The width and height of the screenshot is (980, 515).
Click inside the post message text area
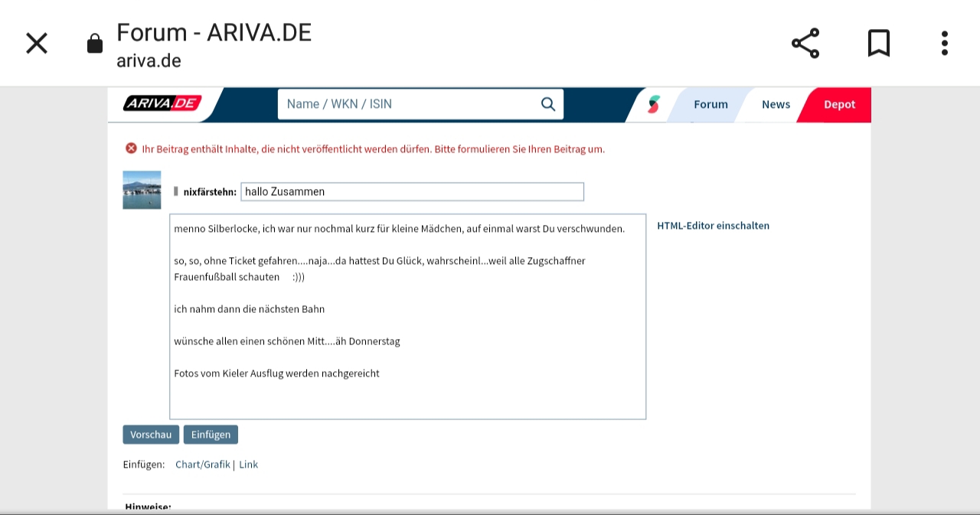[x=407, y=317]
